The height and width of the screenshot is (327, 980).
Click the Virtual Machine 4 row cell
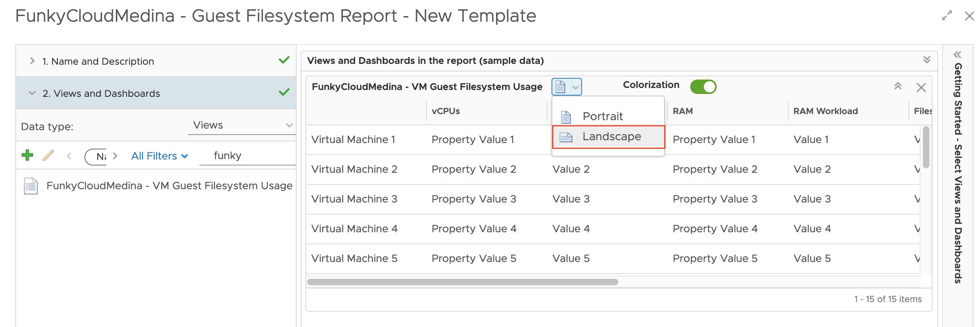355,229
